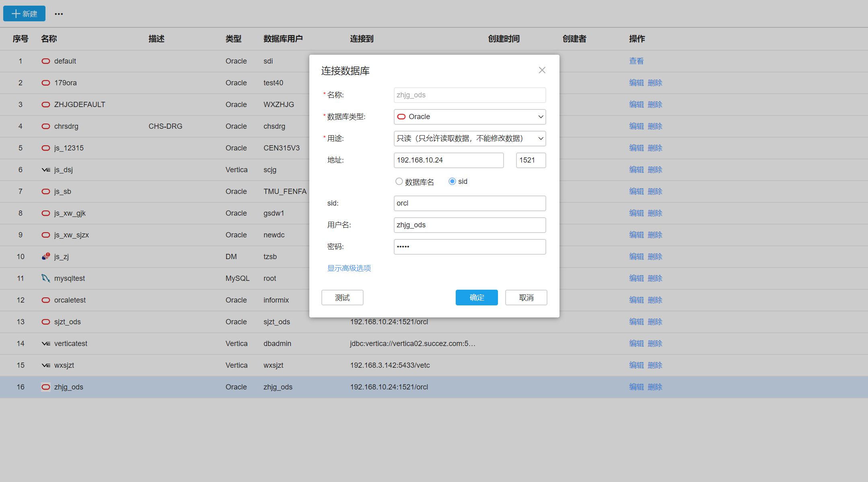Click the 用户名 field in dialog
Image resolution: width=868 pixels, height=482 pixels.
[470, 225]
